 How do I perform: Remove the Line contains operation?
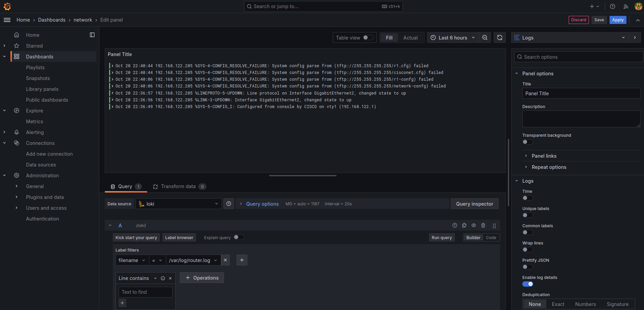tap(170, 278)
